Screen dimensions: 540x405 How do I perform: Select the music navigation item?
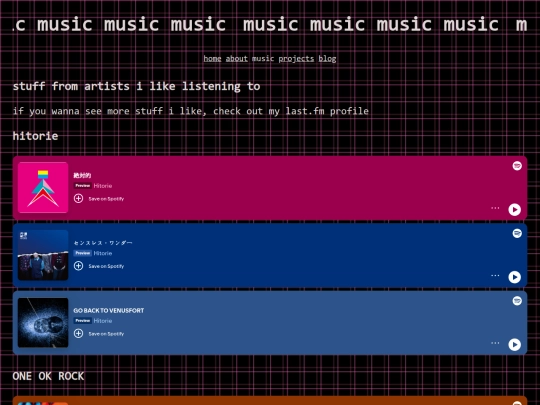click(263, 59)
